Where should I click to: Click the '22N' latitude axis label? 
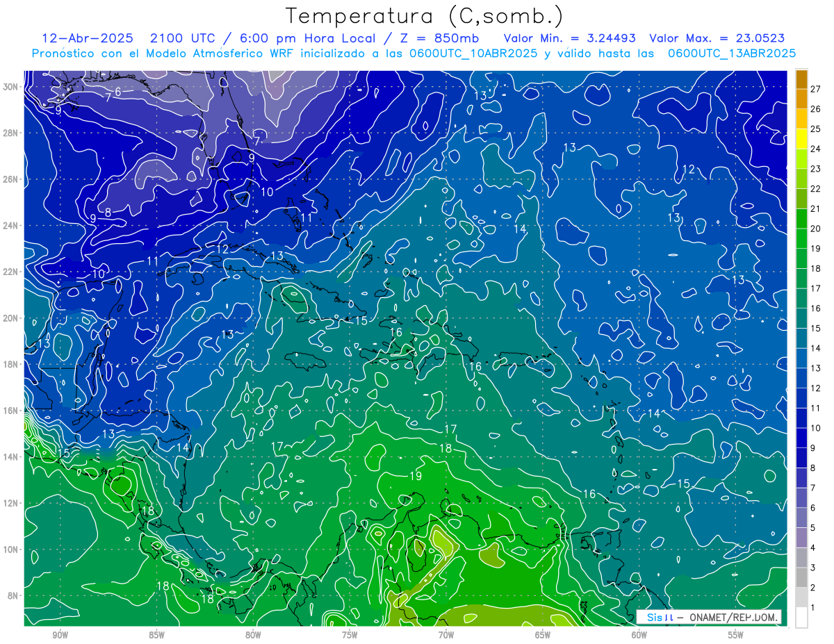pyautogui.click(x=11, y=272)
